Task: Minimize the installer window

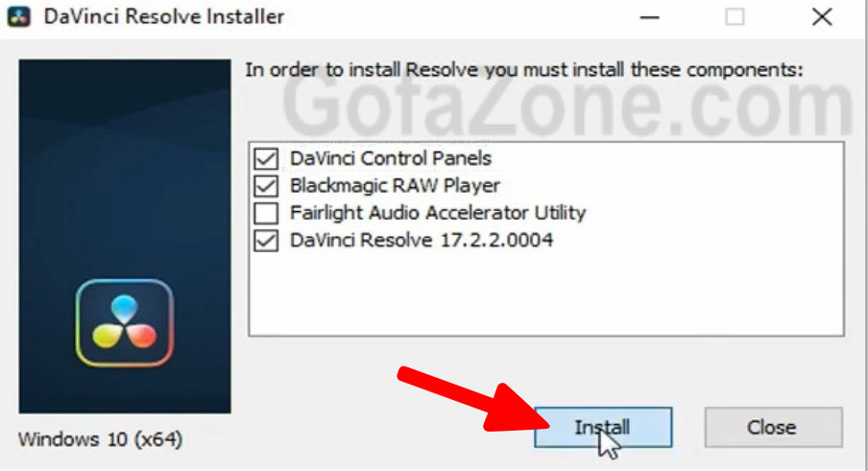Action: click(649, 17)
